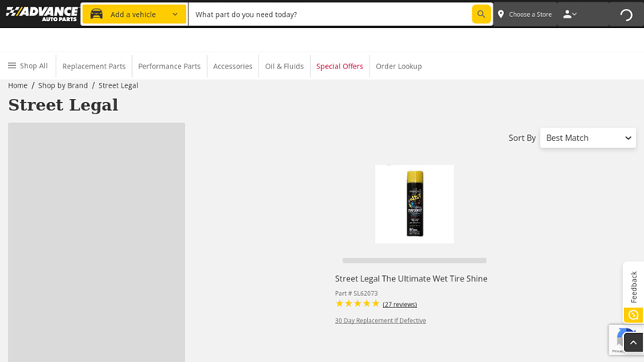Focus the part search input field
This screenshot has width=644, height=362.
click(331, 14)
